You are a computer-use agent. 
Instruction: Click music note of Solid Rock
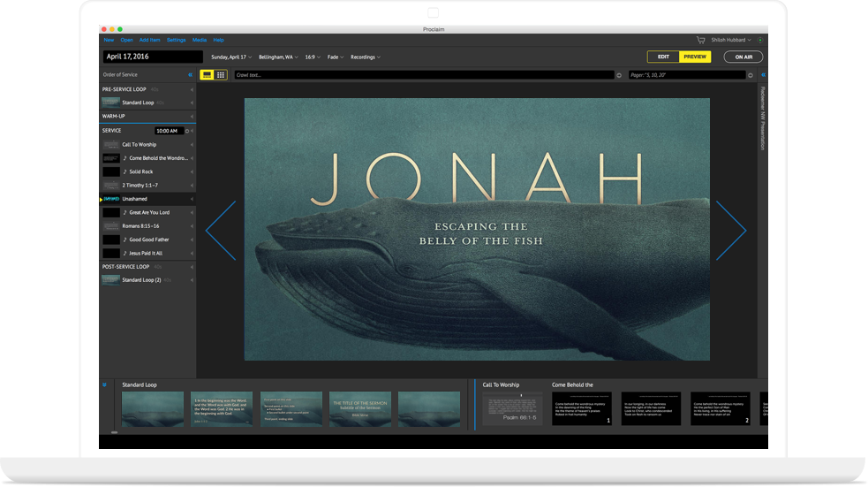point(125,171)
